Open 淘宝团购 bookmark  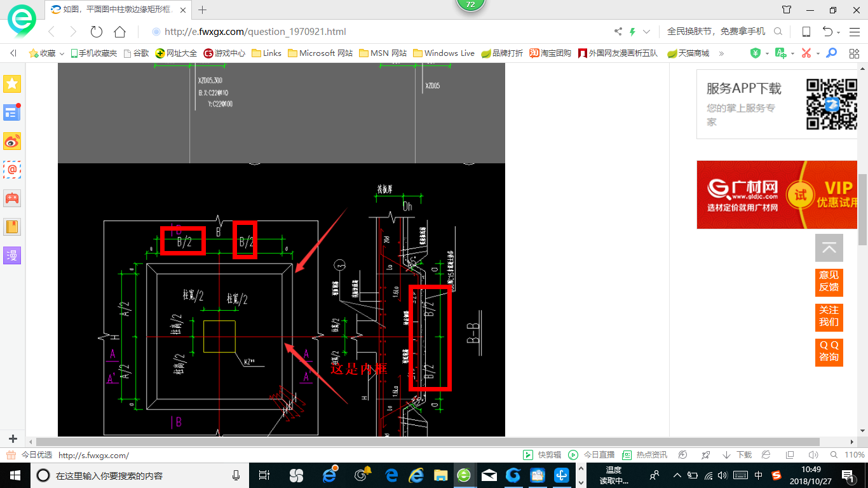(x=550, y=53)
